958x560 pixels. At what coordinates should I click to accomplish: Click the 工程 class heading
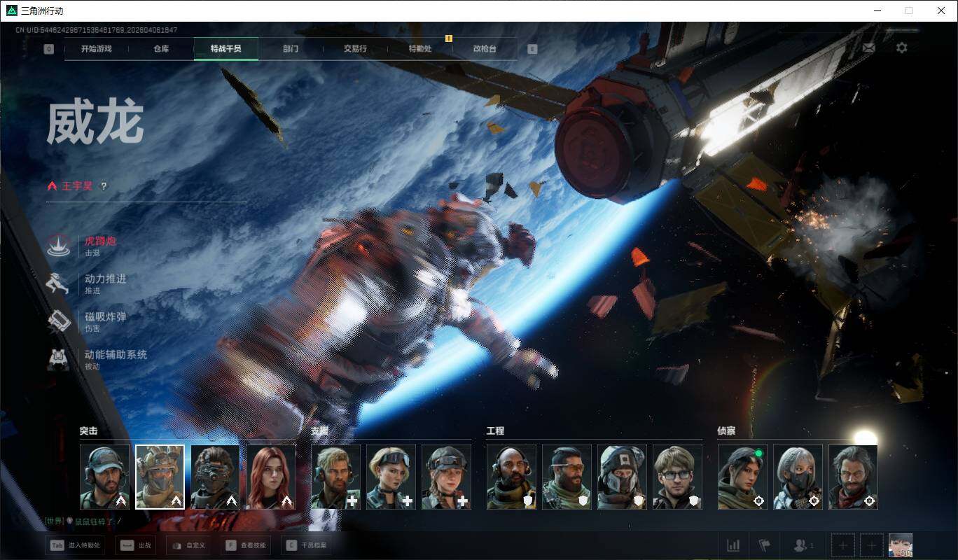[495, 431]
